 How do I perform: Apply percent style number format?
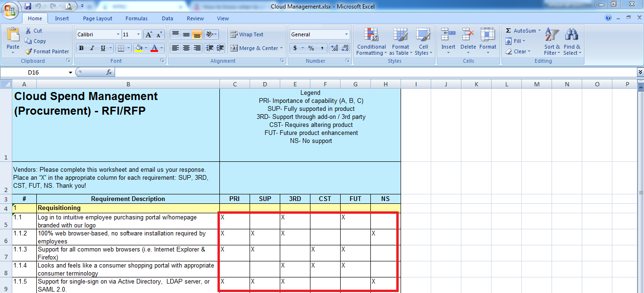(311, 48)
